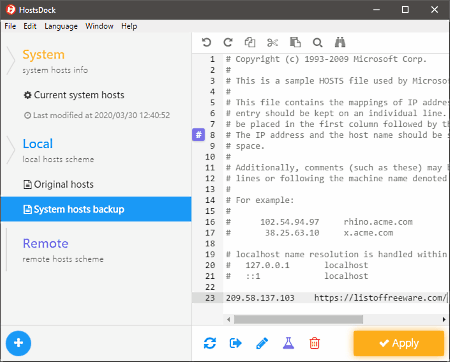The width and height of the screenshot is (450, 362).
Task: Click the Cut scissors icon
Action: click(272, 42)
